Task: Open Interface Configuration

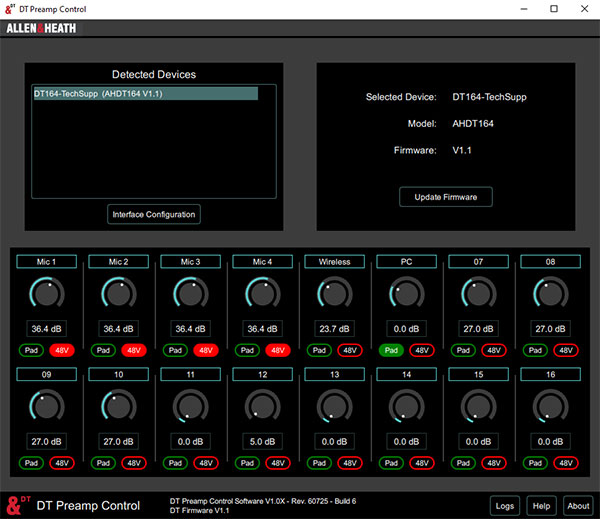Action: click(154, 214)
